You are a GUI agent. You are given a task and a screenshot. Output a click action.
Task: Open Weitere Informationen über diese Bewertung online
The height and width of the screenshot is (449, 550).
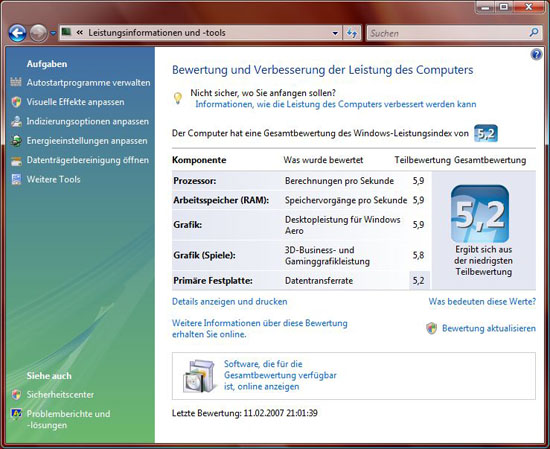point(260,329)
